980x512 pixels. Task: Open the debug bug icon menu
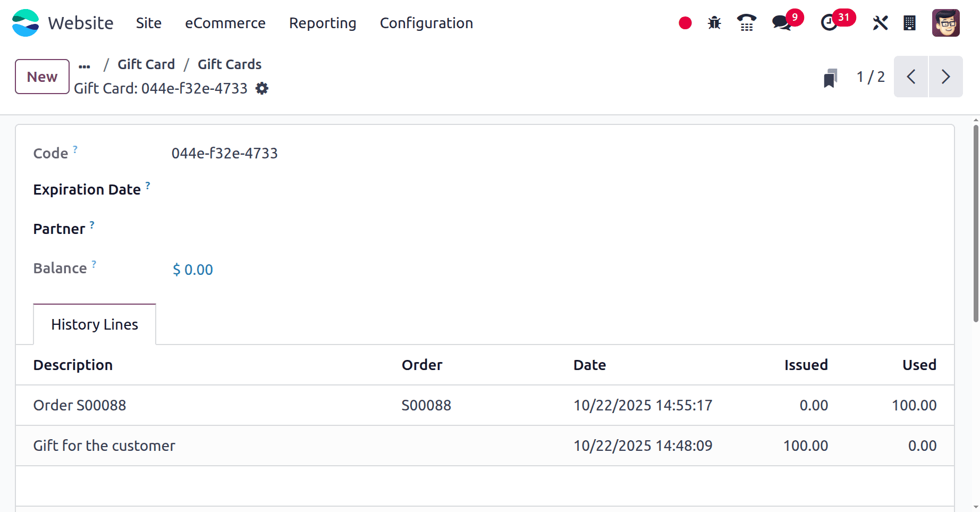[x=714, y=23]
